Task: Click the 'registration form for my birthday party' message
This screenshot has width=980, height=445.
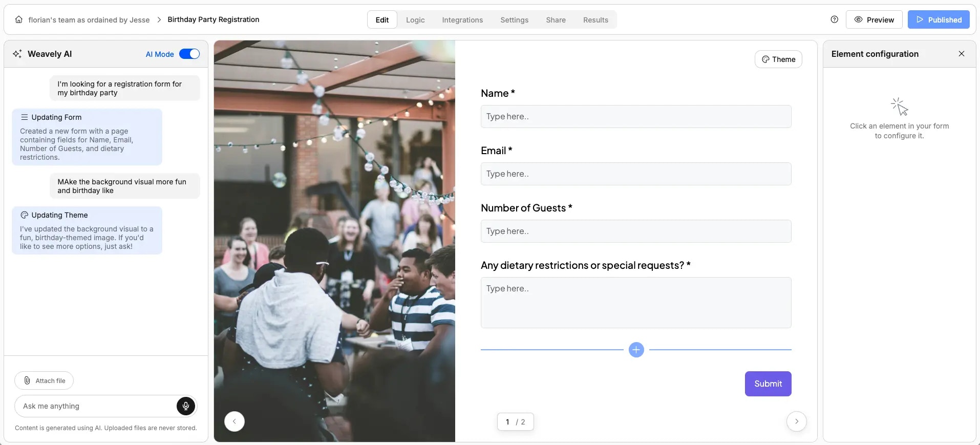Action: [x=125, y=88]
